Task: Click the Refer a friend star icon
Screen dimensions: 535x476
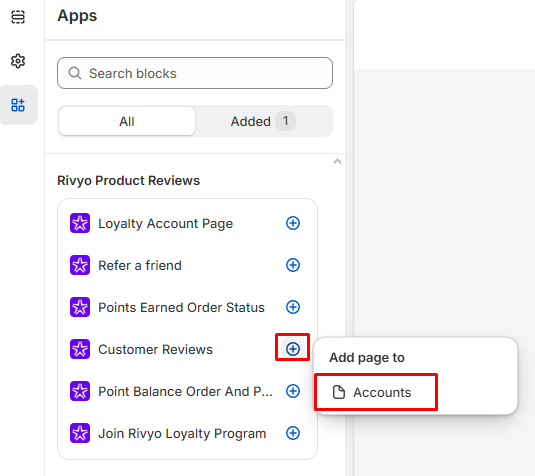Action: pos(80,265)
